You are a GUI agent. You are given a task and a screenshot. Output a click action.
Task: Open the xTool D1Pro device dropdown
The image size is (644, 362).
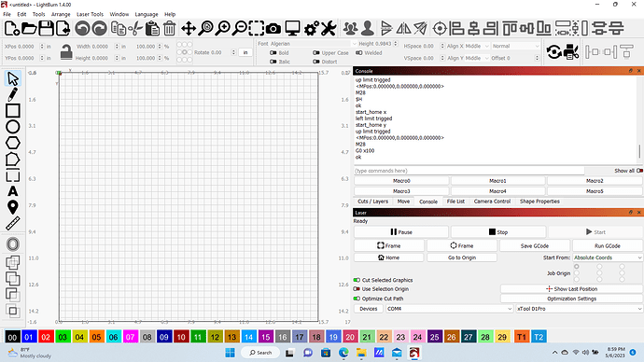579,309
